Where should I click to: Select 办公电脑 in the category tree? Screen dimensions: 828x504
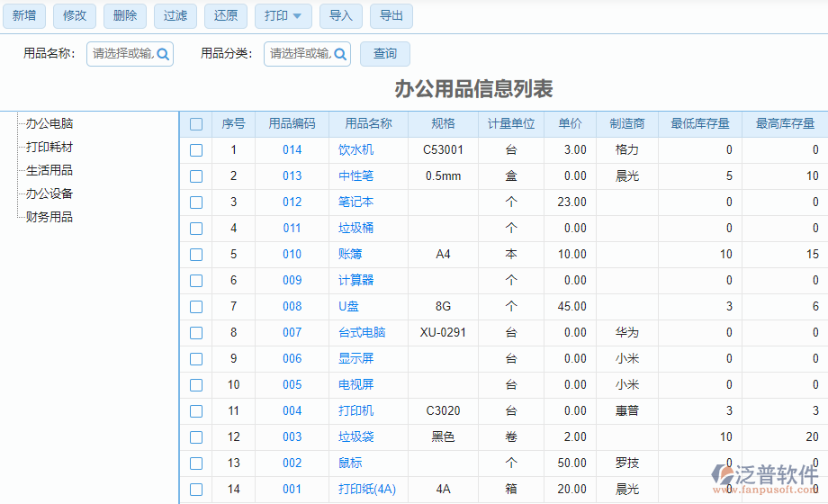coord(49,123)
